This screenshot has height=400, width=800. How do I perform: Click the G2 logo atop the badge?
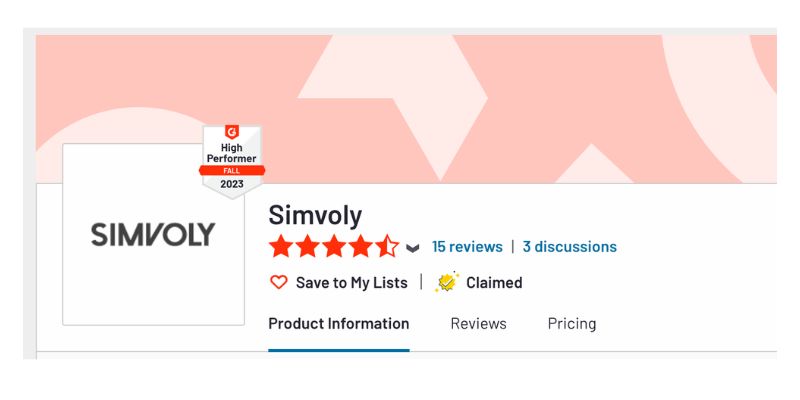tap(232, 132)
